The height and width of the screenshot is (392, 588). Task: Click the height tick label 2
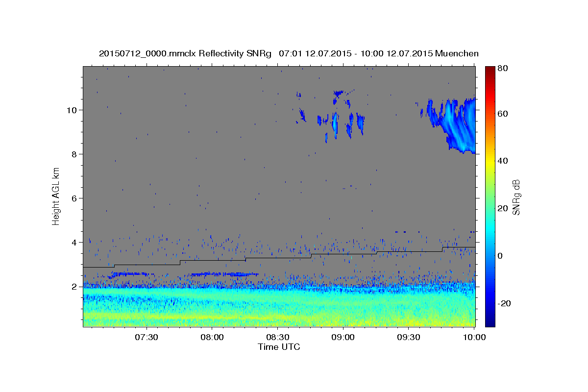(x=74, y=287)
